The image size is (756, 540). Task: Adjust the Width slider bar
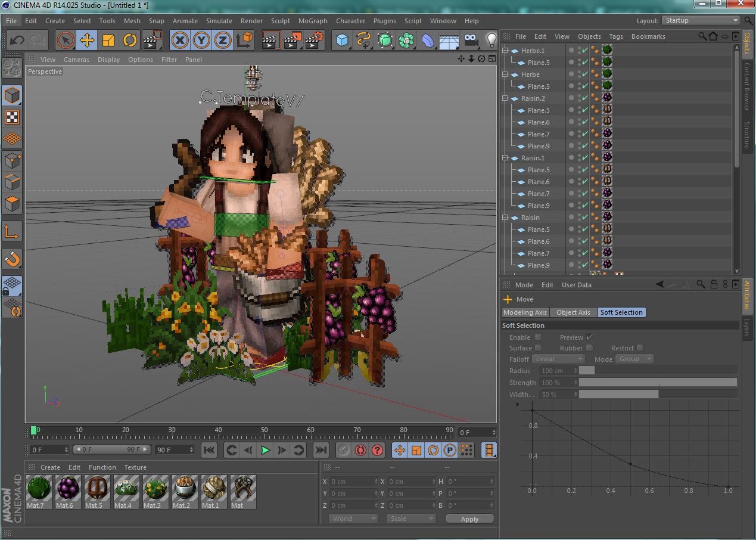tap(658, 395)
